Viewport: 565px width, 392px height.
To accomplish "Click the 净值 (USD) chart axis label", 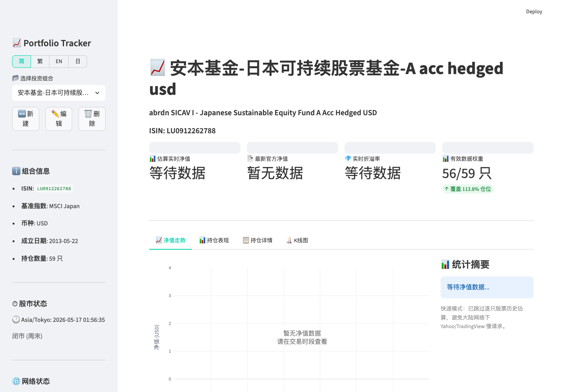I will (x=157, y=337).
